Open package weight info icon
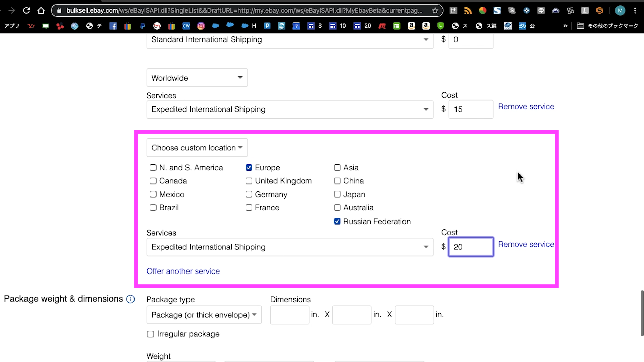Viewport: 644px width, 362px height. [x=130, y=299]
